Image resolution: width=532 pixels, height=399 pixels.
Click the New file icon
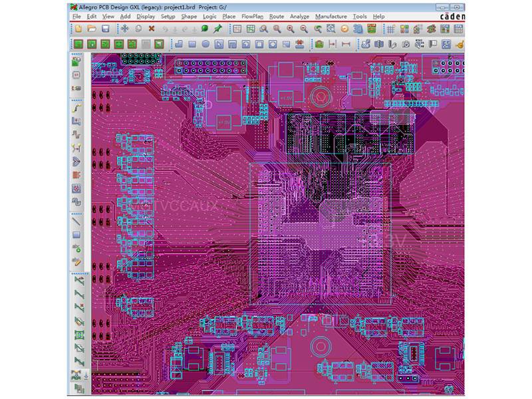78,29
